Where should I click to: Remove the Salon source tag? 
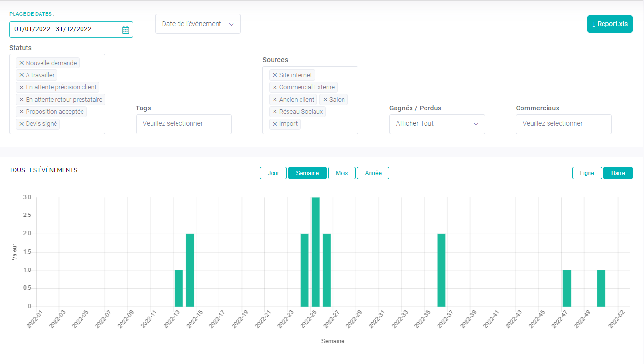[325, 100]
